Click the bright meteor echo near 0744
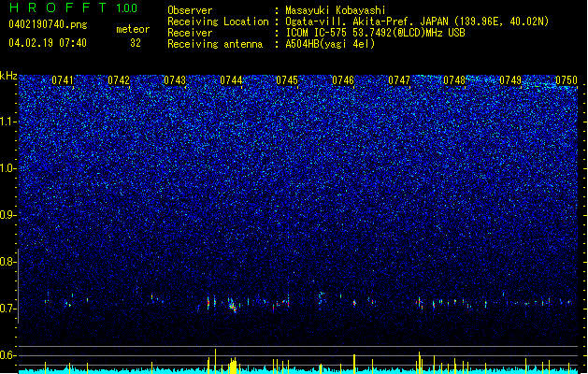This screenshot has height=374, width=588. point(233,306)
